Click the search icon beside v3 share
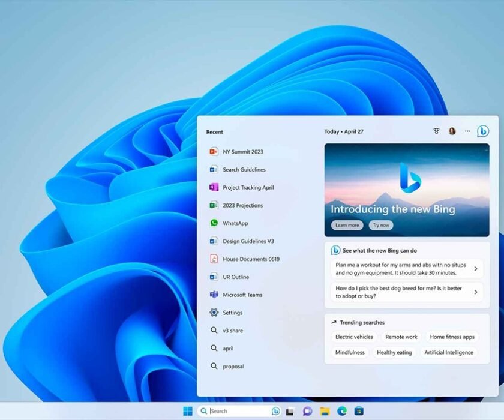Viewport: 504px width, 420px height. pyautogui.click(x=214, y=331)
